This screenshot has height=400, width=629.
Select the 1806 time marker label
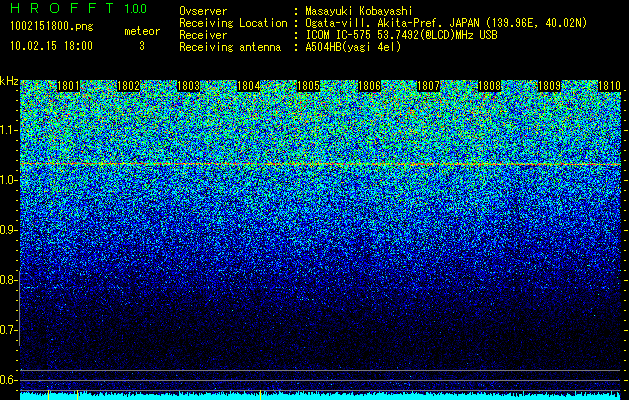369,86
